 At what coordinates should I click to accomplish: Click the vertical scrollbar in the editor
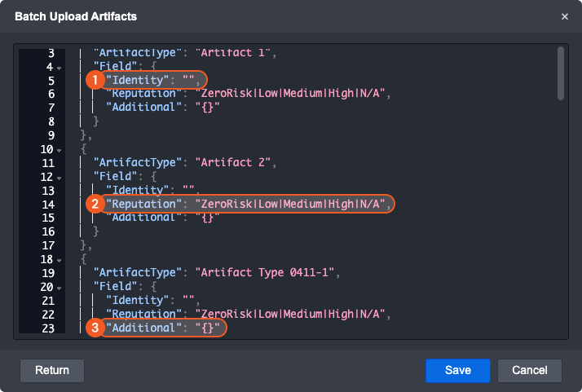point(561,73)
